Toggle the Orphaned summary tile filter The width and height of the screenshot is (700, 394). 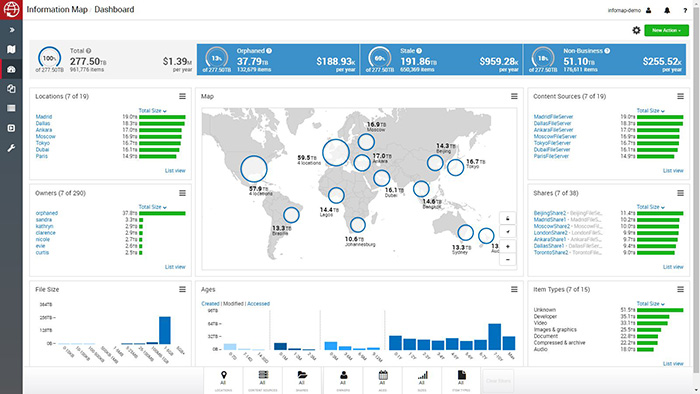278,59
